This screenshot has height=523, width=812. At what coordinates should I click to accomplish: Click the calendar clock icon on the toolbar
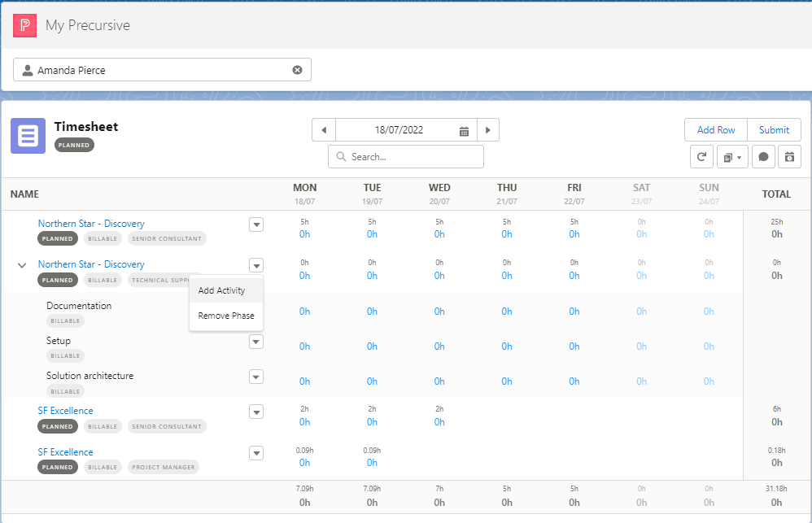(x=788, y=156)
